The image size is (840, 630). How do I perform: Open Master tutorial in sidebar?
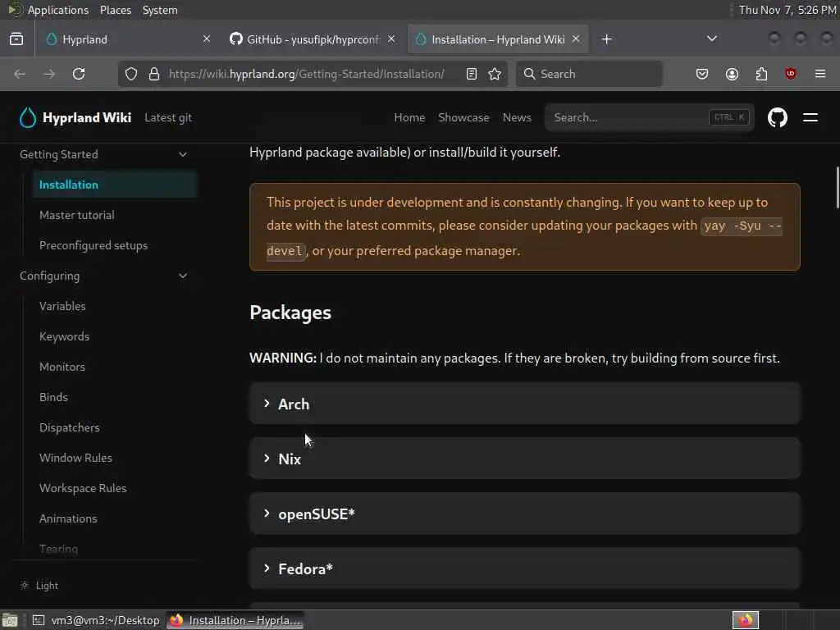(x=77, y=215)
